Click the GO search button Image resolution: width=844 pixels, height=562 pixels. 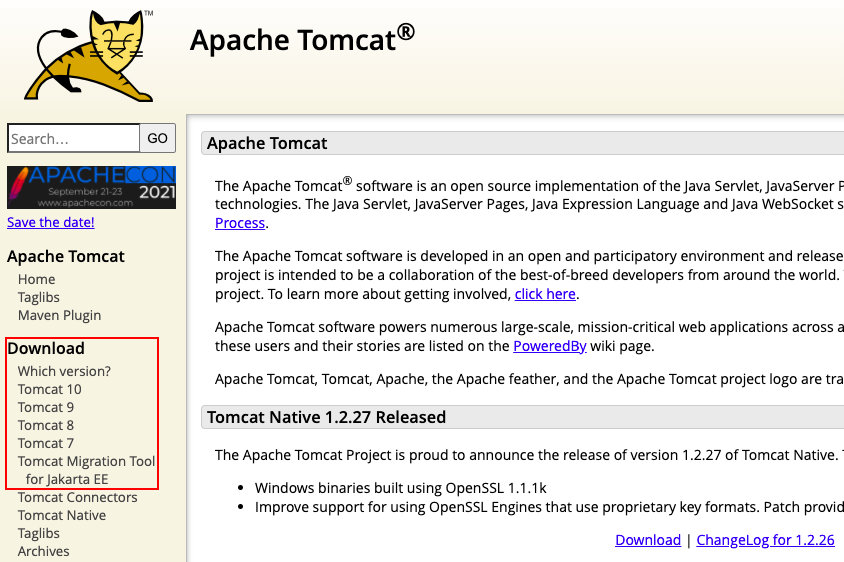click(158, 138)
